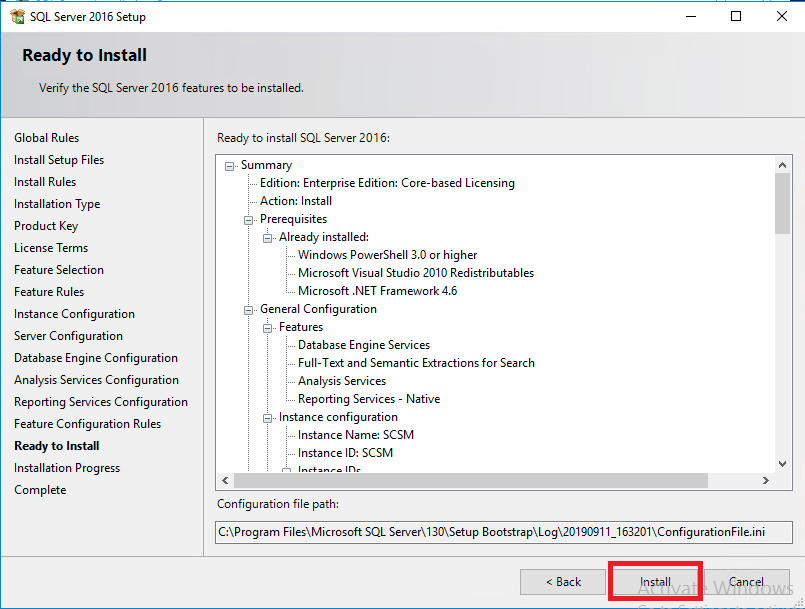Image resolution: width=805 pixels, height=609 pixels.
Task: Maximize the setup window
Action: pyautogui.click(x=736, y=16)
